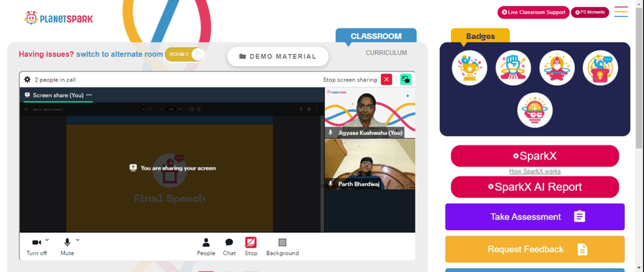644x272 pixels.
Task: Select Jigyasa Kushwaha video tile
Action: pos(370,113)
